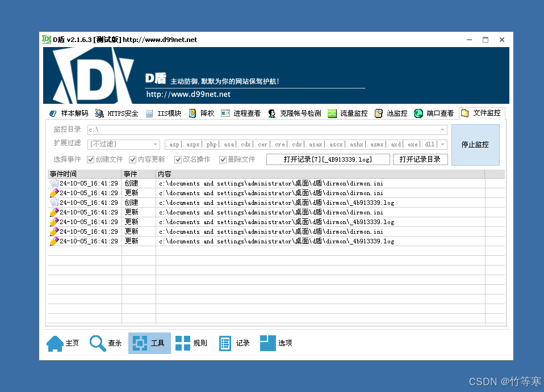Open the 查杀 magnifier scan icon
Image resolution: width=544 pixels, height=392 pixels.
[98, 343]
